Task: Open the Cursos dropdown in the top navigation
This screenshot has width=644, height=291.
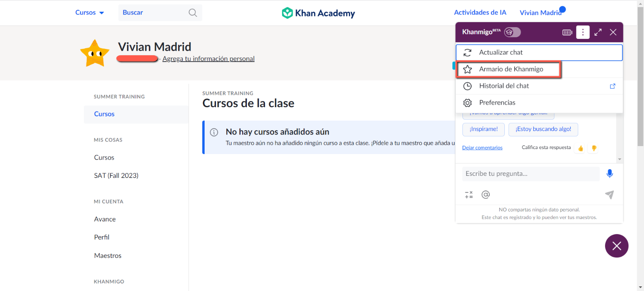Action: [x=89, y=13]
